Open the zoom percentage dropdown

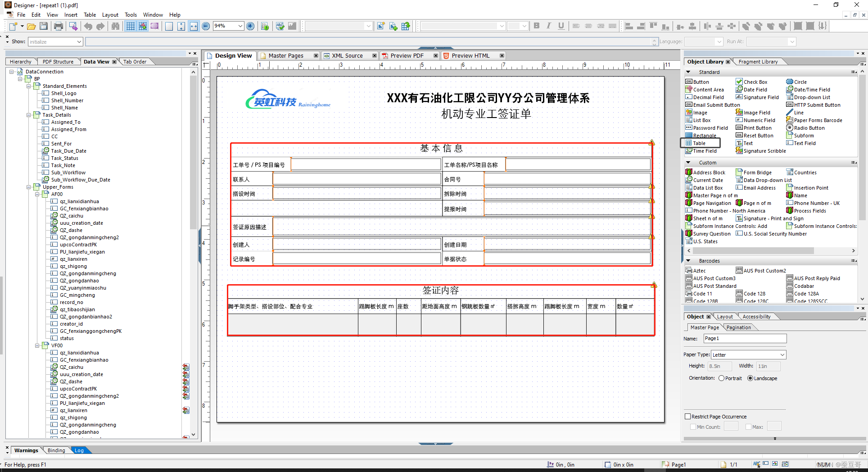coord(240,26)
